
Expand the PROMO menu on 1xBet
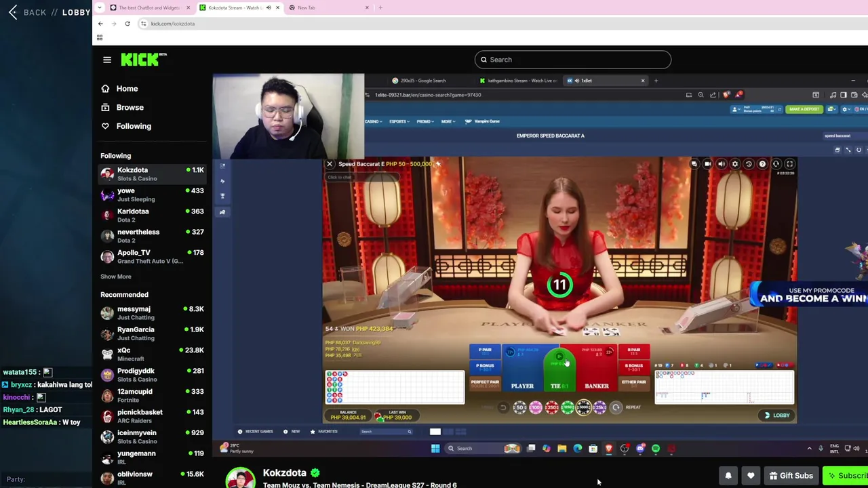point(425,121)
